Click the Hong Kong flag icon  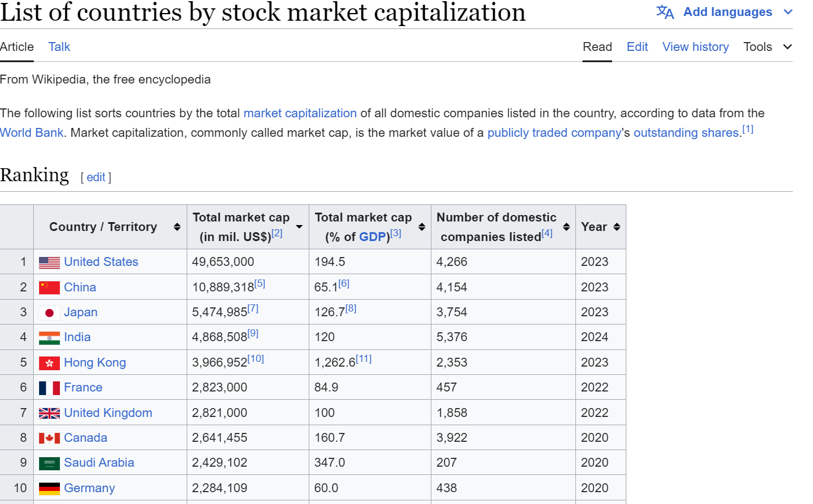(x=49, y=363)
